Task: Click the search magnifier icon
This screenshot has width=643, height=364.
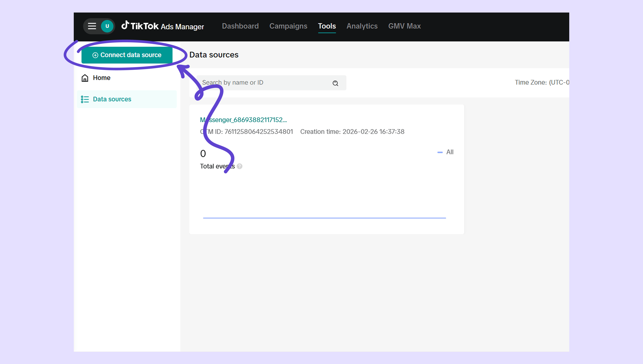Action: [335, 83]
